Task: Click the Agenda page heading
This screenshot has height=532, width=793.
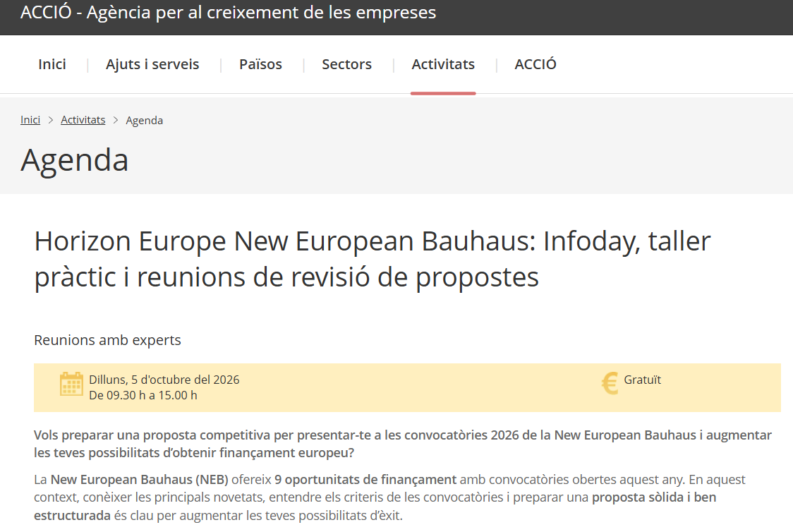Action: click(74, 160)
